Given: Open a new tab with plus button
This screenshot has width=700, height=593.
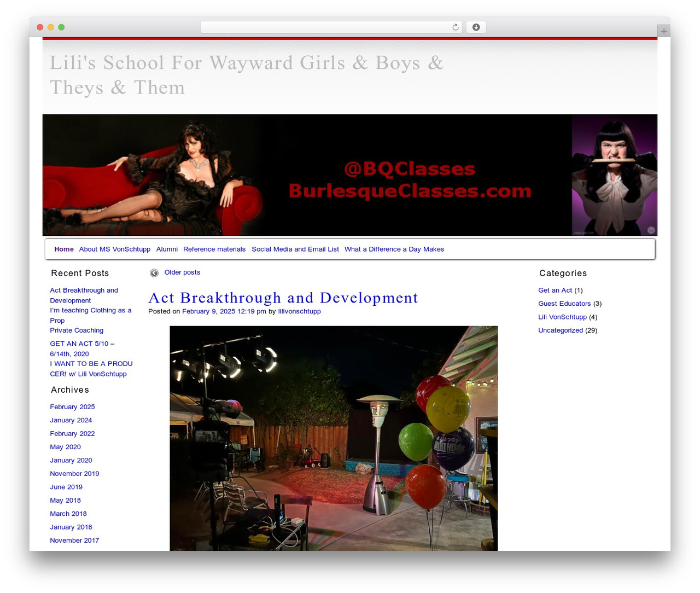Looking at the screenshot, I should click(x=663, y=31).
